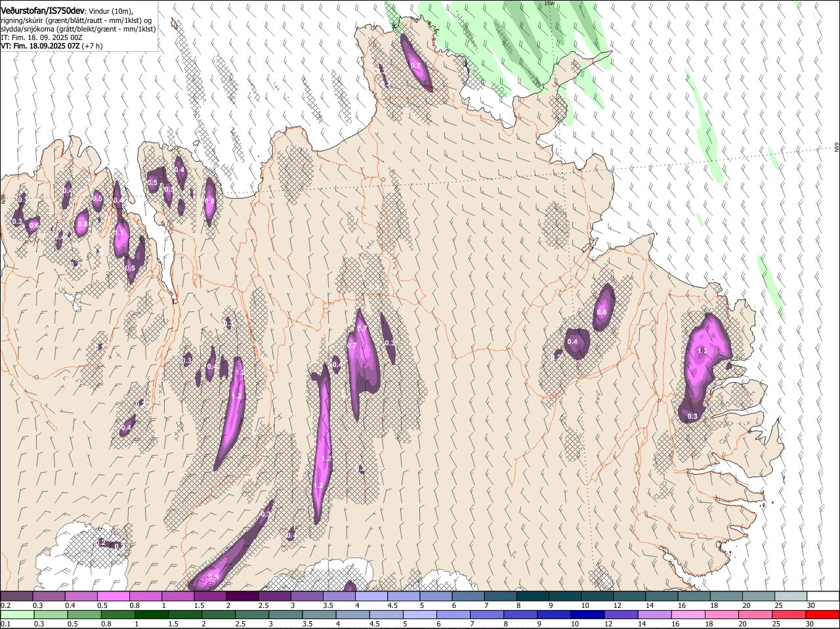
Task: Select upper legend swatch from 0.3 to 0.4
Action: (49, 596)
